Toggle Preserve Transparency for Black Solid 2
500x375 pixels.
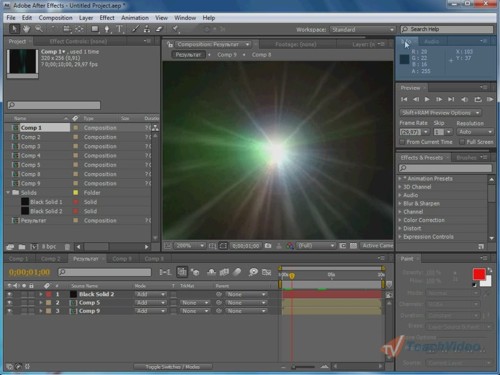click(x=173, y=294)
